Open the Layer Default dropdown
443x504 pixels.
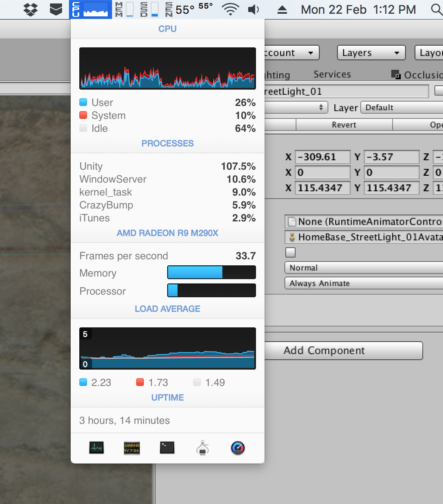pyautogui.click(x=402, y=107)
